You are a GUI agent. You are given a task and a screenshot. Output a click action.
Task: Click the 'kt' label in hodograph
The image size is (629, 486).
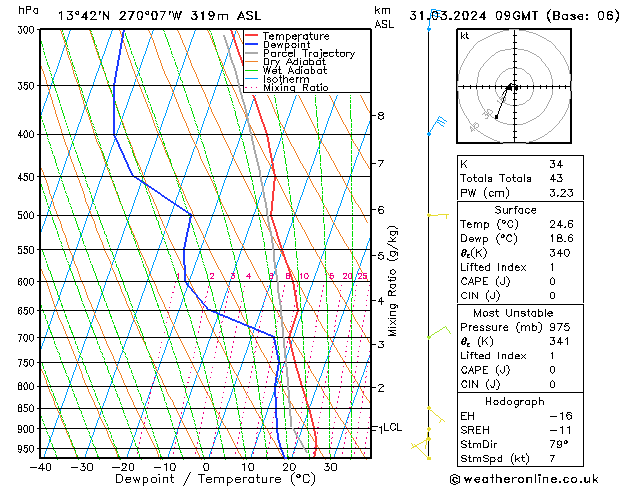(465, 36)
